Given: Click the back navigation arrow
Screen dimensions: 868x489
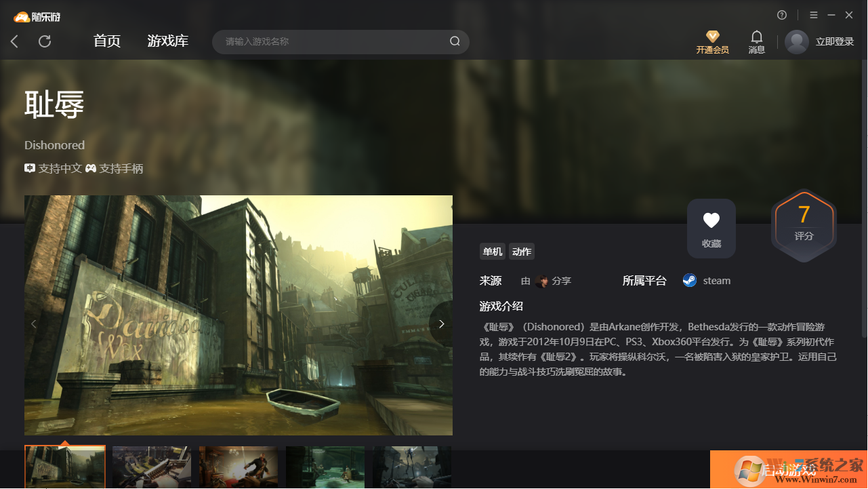Looking at the screenshot, I should point(14,41).
